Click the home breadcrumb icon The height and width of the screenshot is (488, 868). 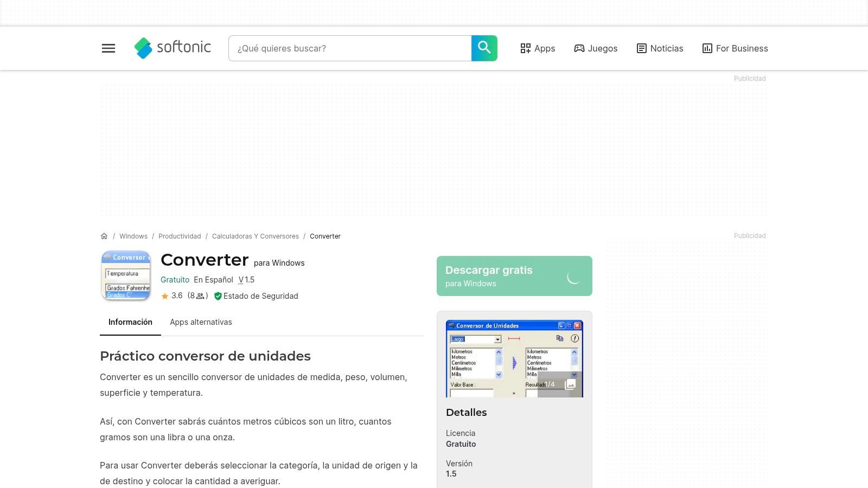[104, 236]
